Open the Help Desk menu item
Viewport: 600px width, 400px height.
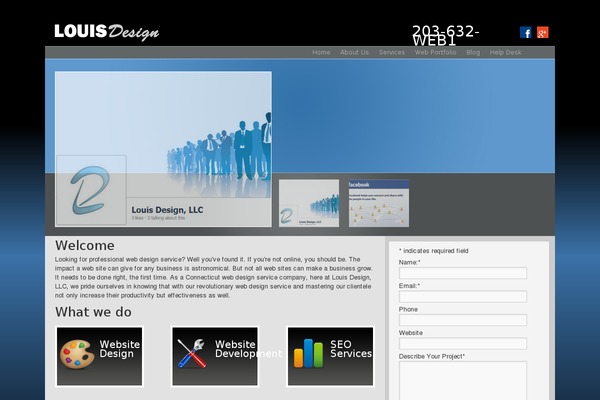[505, 52]
